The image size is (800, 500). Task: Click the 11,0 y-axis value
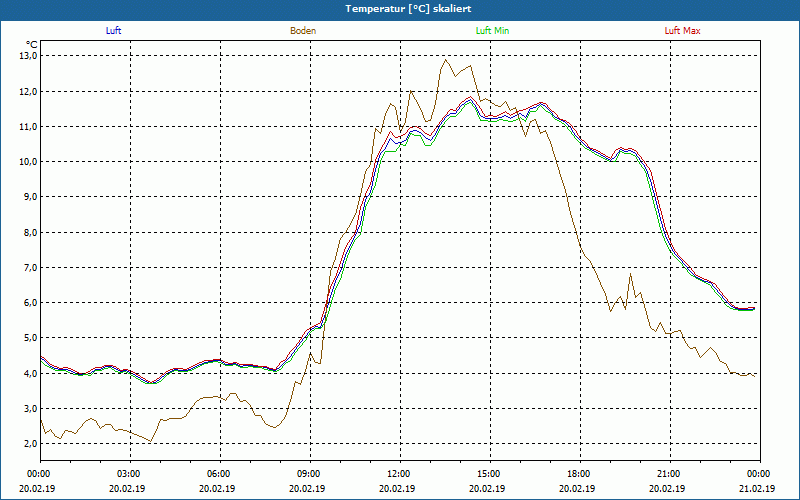coord(28,127)
